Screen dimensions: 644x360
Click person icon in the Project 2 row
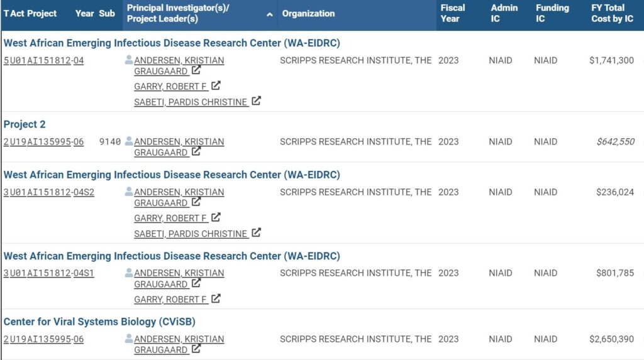tap(128, 141)
